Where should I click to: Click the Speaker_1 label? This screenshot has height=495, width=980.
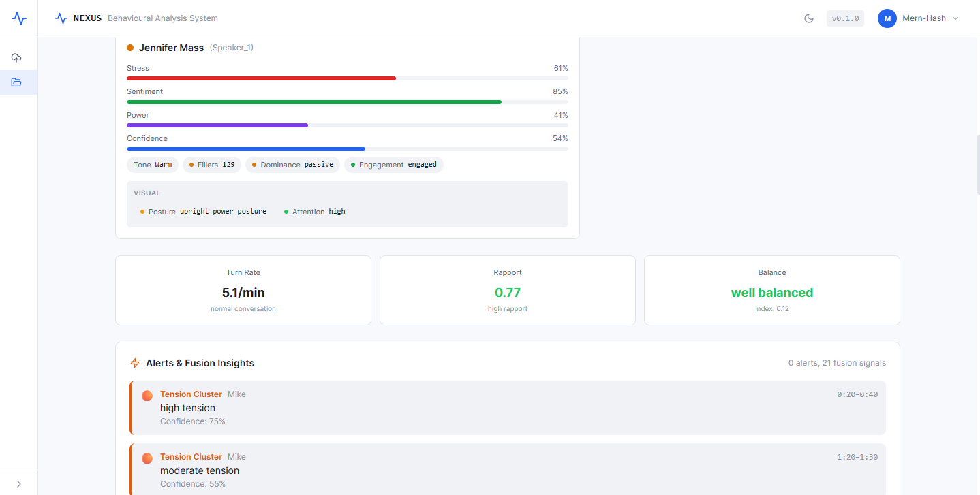[232, 48]
